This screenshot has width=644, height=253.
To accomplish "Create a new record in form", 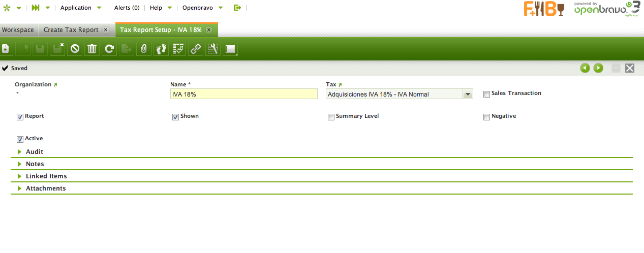I will click(6, 49).
